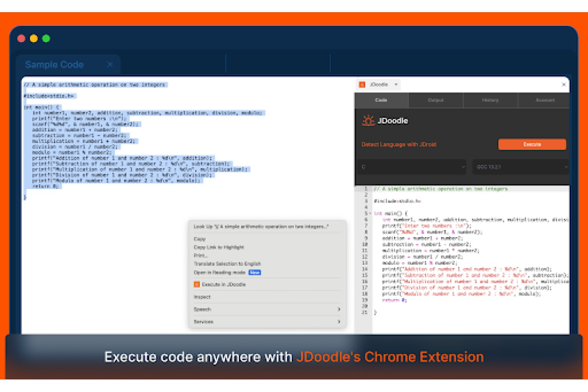The image size is (588, 392).
Task: Switch to the Code tab
Action: [381, 100]
